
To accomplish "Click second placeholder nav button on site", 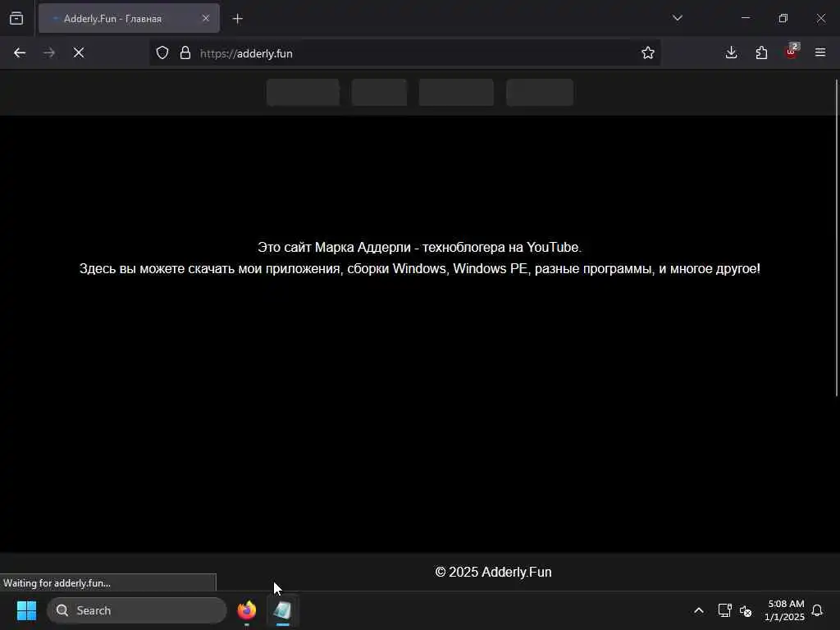I will 379,92.
